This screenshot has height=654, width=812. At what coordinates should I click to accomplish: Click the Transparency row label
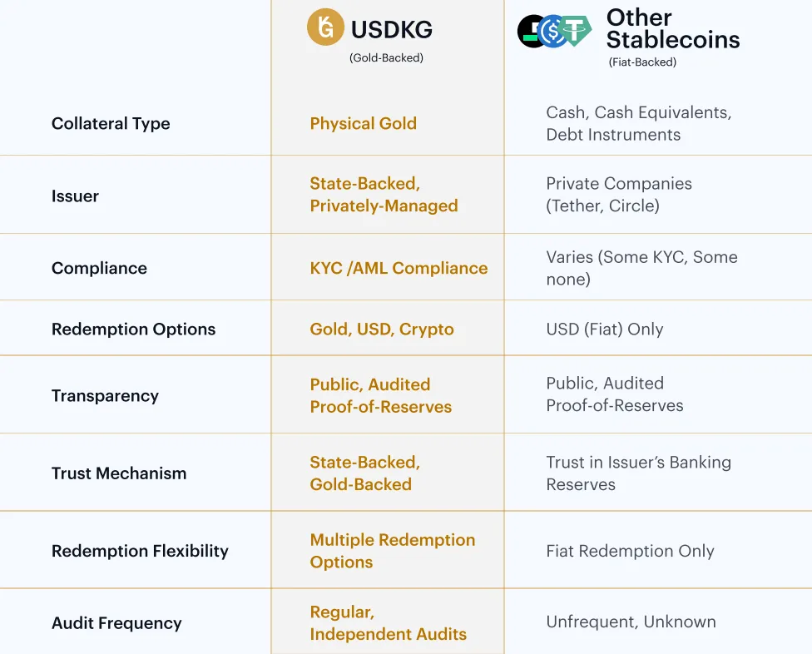pos(105,396)
